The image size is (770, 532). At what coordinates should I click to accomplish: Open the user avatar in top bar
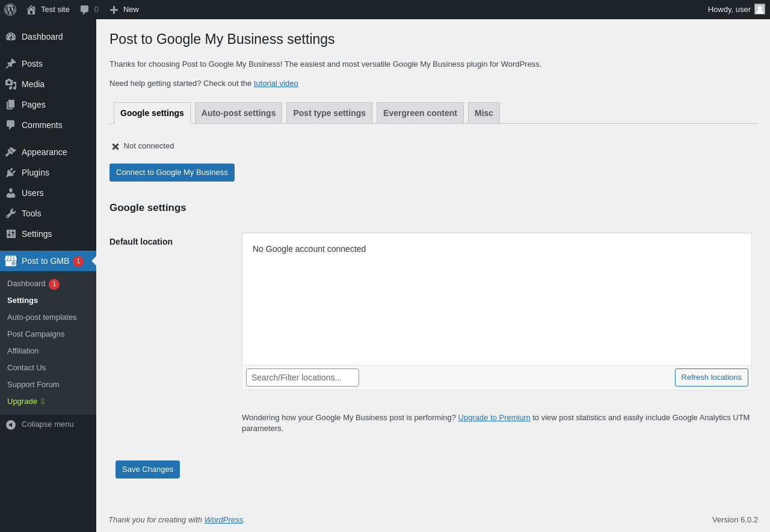coord(760,9)
